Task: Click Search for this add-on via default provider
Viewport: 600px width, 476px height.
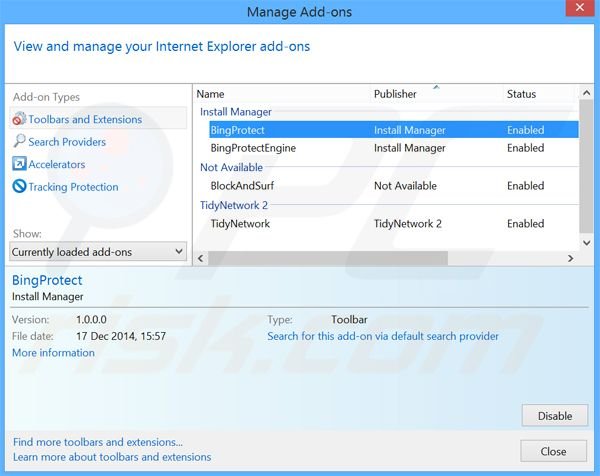Action: (383, 336)
